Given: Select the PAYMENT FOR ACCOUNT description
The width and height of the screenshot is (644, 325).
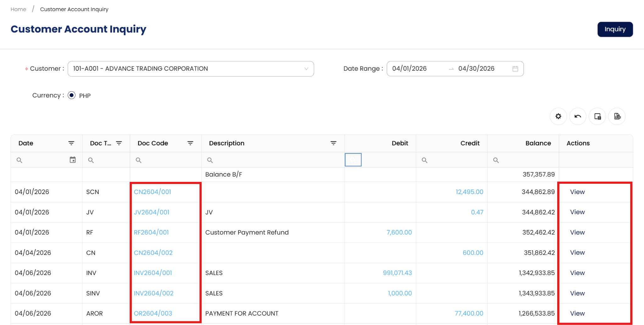Looking at the screenshot, I should 242,313.
